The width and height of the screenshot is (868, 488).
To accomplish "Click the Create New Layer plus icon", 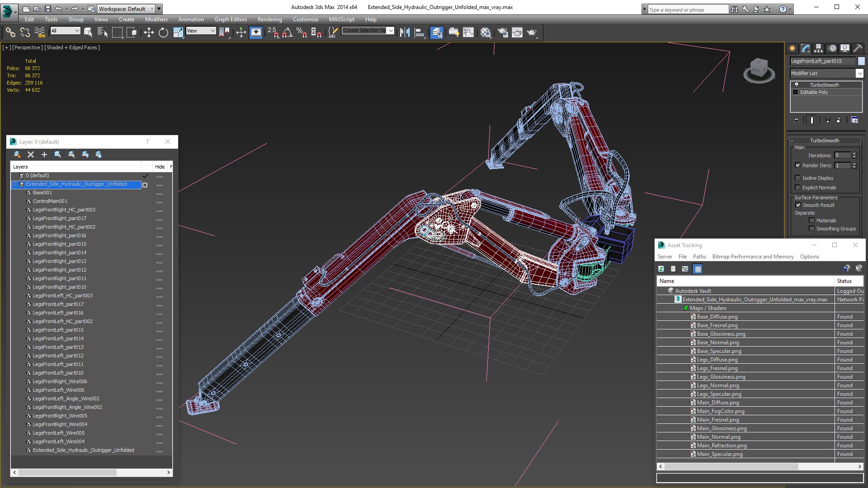I will [x=44, y=155].
